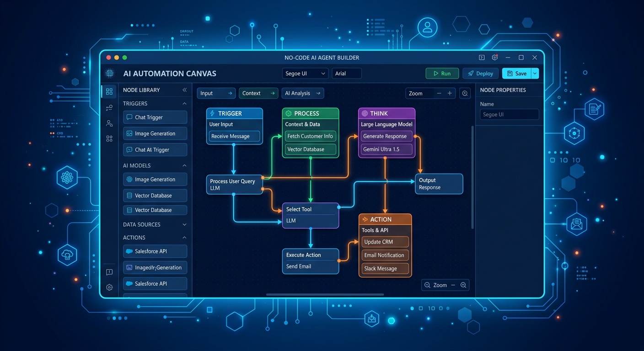Select Fetch Customer Info in PROCESS node

311,136
